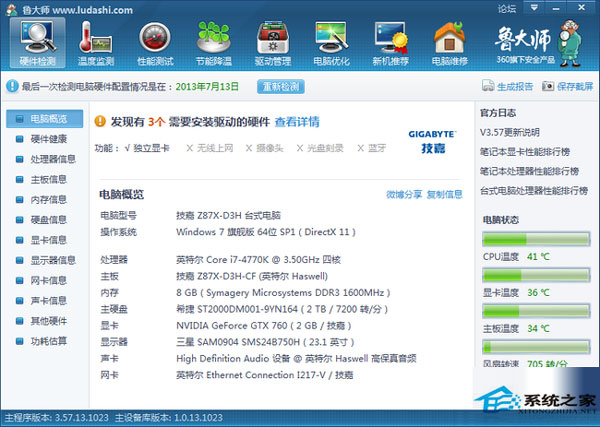Click the computer model 技嘉 Z87X-D3H 台式电脑
The image size is (600, 427).
click(228, 215)
